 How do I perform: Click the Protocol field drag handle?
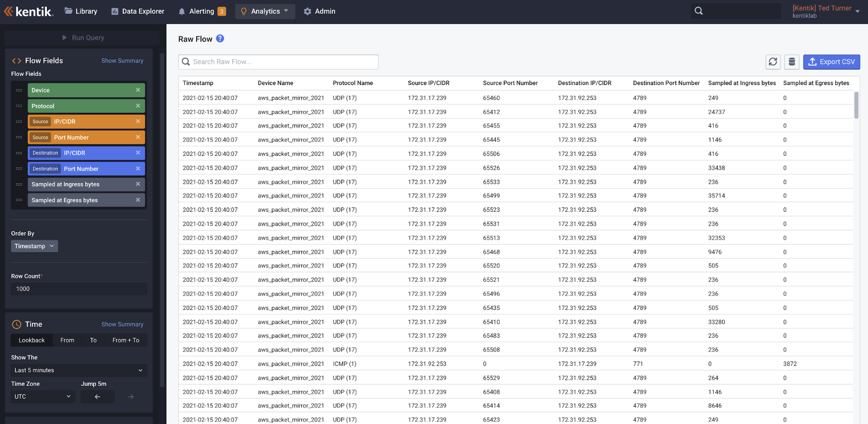click(19, 106)
